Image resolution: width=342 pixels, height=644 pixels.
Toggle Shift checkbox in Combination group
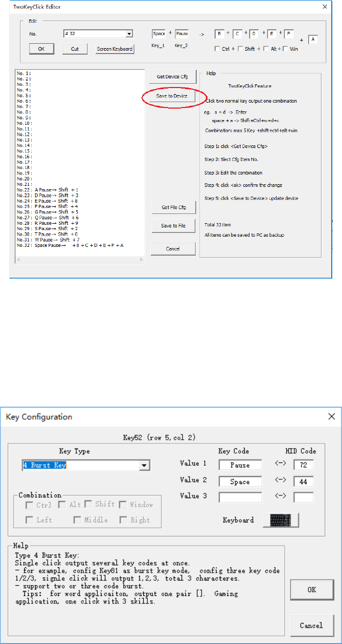(88, 505)
